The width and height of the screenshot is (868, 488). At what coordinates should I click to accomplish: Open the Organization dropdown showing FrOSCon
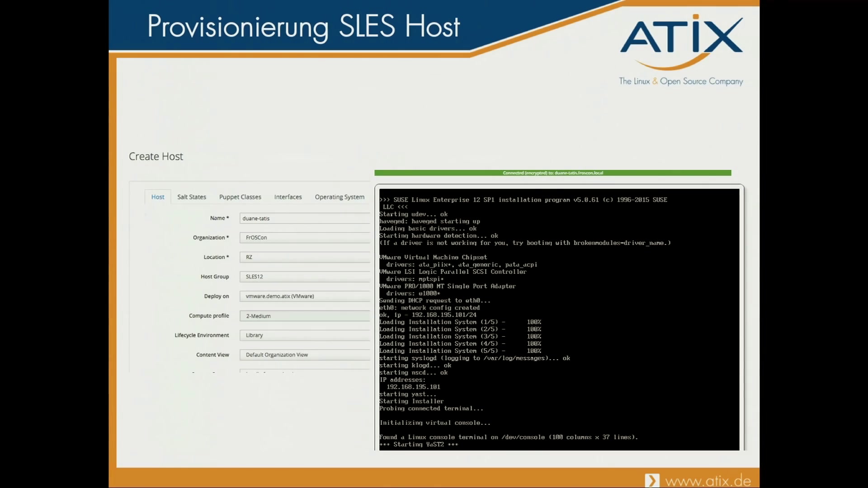tap(305, 238)
